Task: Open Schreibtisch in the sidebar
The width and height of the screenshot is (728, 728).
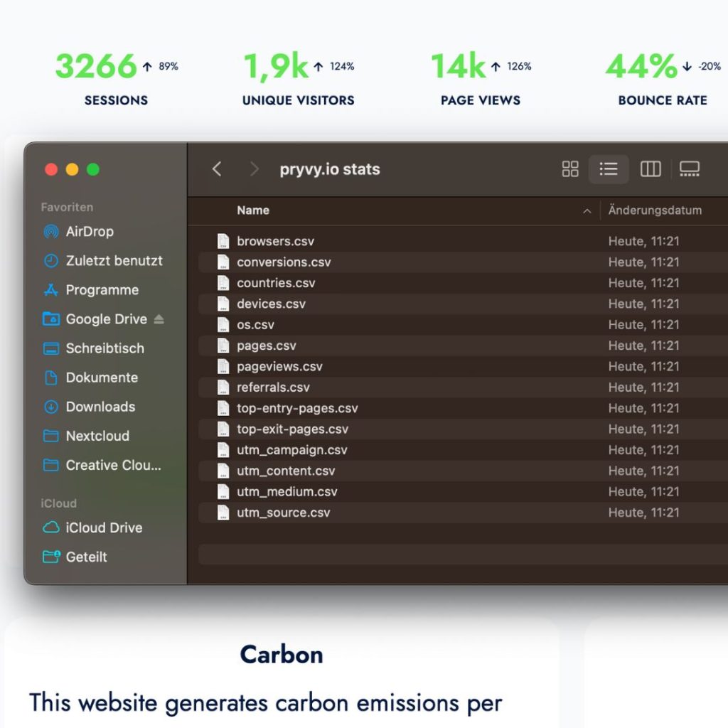Action: (x=105, y=348)
